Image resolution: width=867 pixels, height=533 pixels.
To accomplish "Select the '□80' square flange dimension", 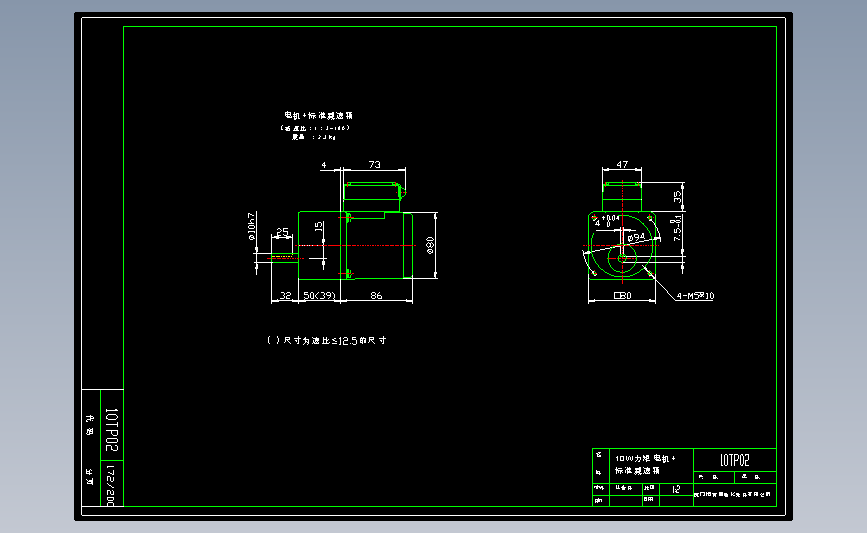I will 623,295.
